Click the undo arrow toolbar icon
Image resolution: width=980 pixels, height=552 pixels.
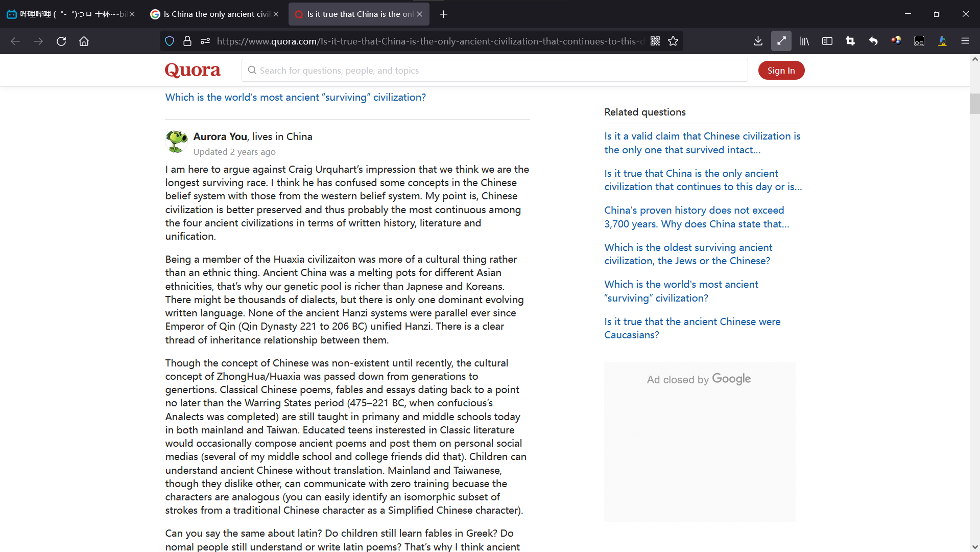click(x=873, y=41)
